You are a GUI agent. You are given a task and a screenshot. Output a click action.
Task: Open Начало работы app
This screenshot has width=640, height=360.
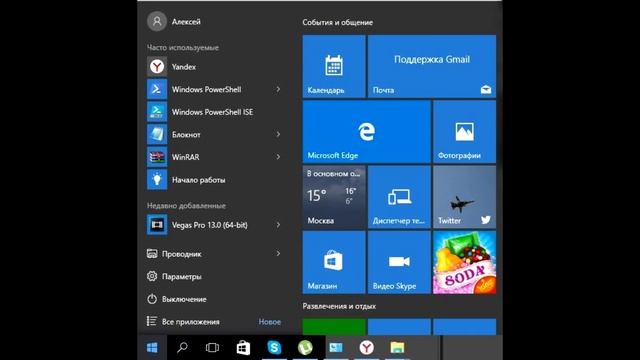(214, 180)
